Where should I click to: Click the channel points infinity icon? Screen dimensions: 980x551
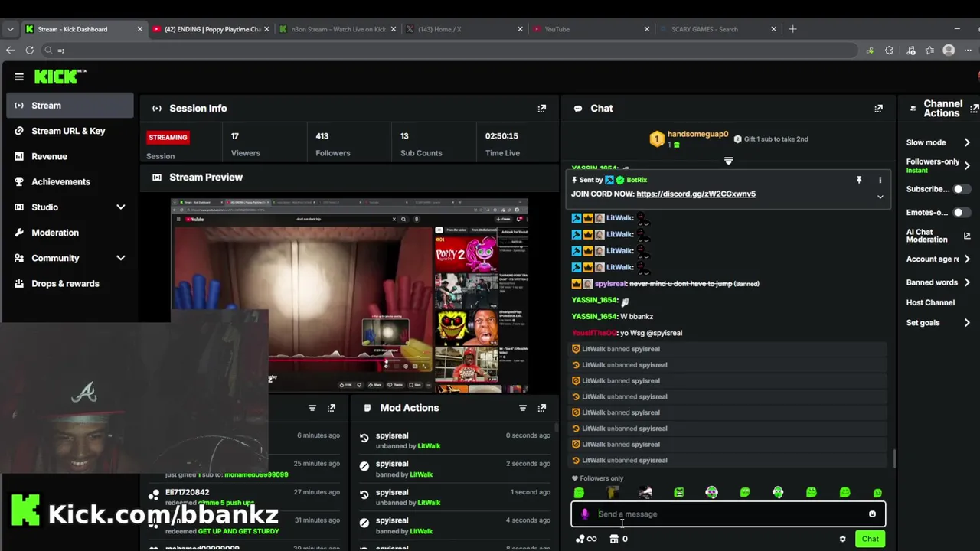(586, 539)
